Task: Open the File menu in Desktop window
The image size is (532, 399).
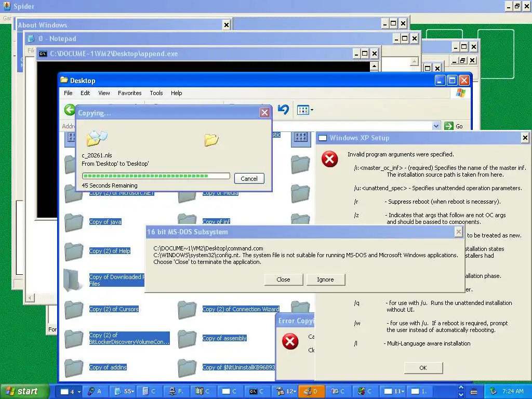Action: tap(68, 93)
